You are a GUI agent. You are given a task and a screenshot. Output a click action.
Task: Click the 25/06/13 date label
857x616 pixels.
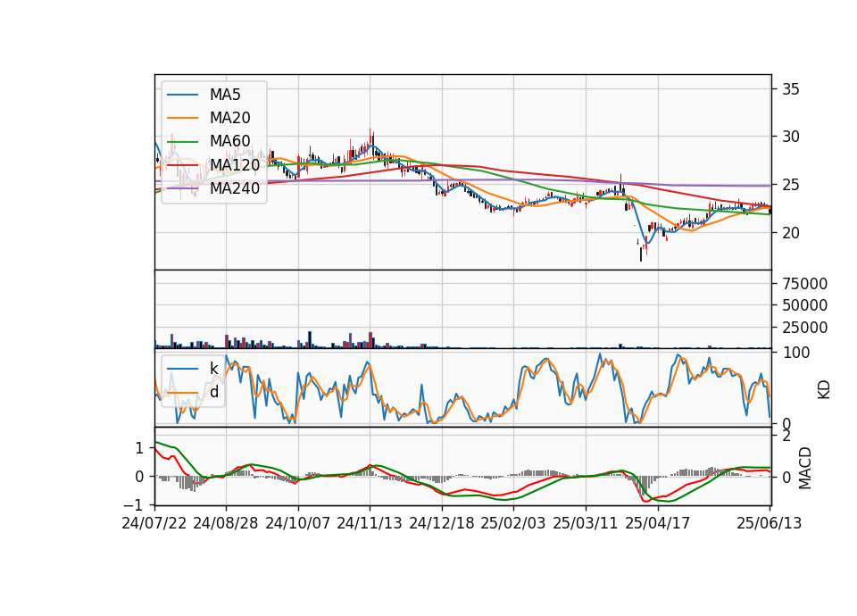point(770,523)
